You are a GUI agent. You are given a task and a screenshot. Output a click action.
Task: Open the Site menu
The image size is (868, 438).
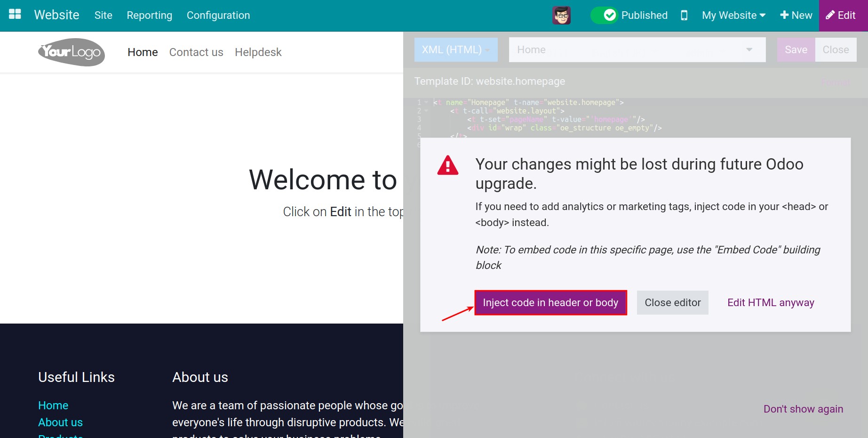103,16
